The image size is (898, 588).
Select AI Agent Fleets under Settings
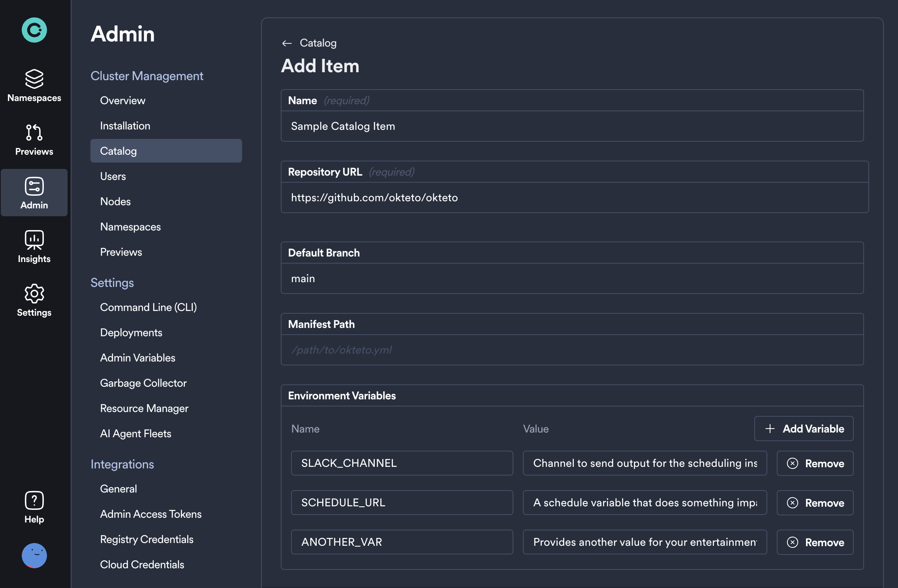point(136,433)
